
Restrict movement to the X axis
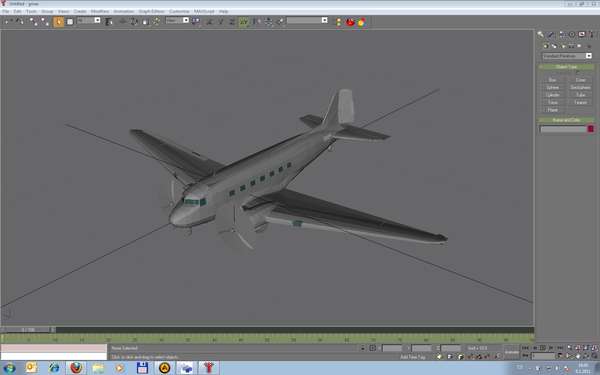coord(209,21)
